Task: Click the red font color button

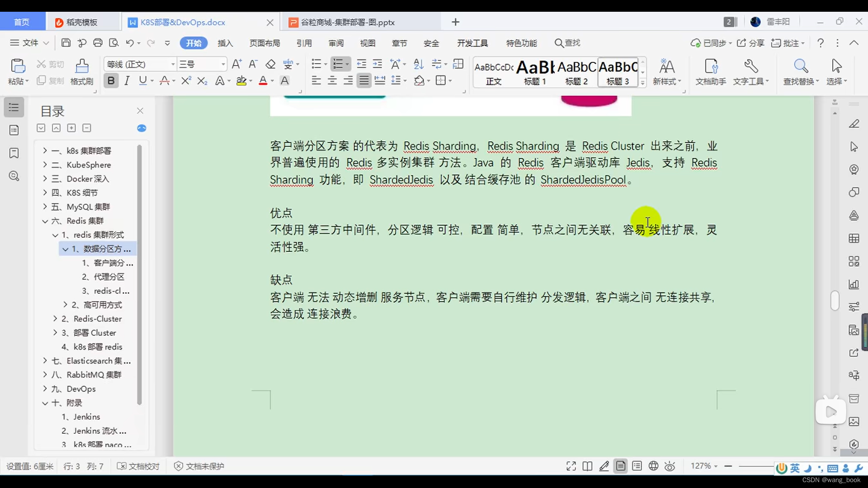Action: (263, 81)
